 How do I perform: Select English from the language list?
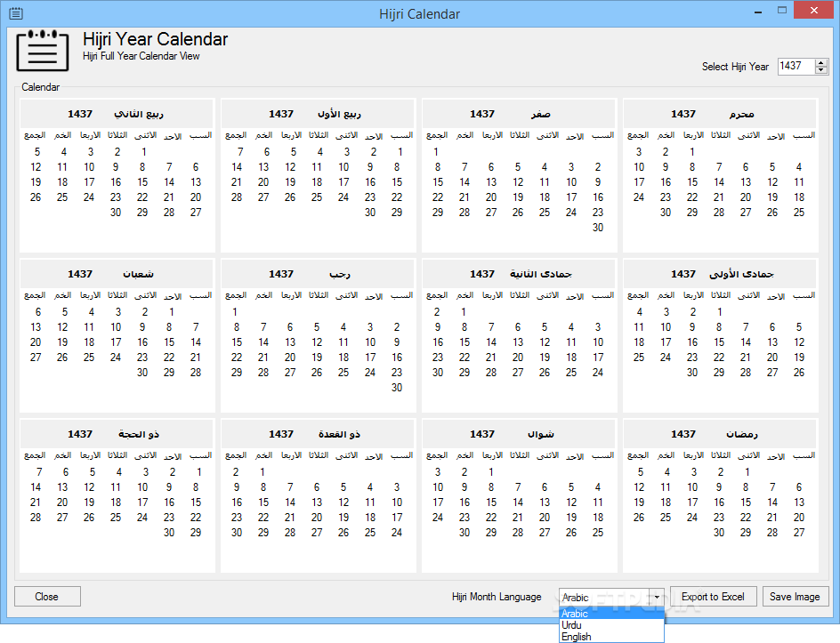[x=611, y=637]
